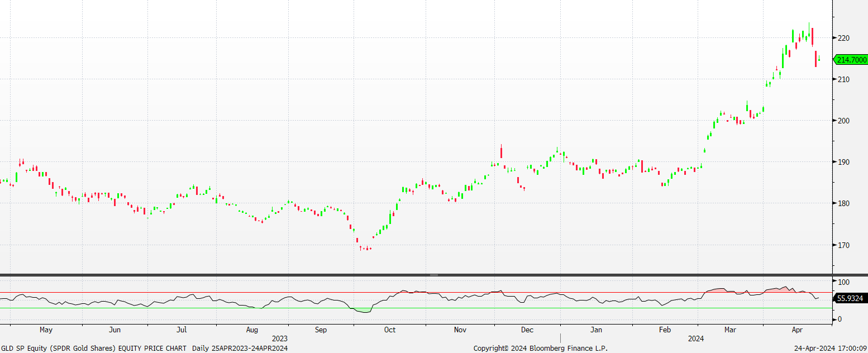Click the Apr month label on the time axis

[x=798, y=330]
